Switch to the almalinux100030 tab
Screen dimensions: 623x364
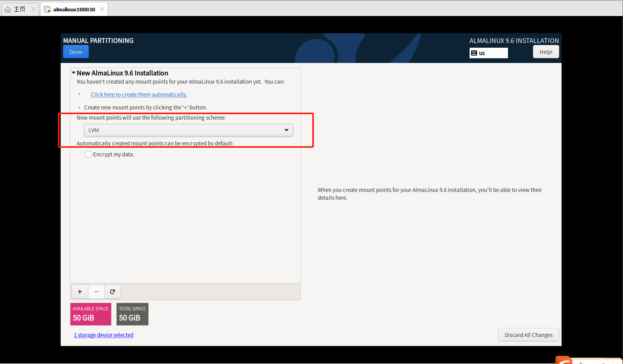click(x=74, y=9)
